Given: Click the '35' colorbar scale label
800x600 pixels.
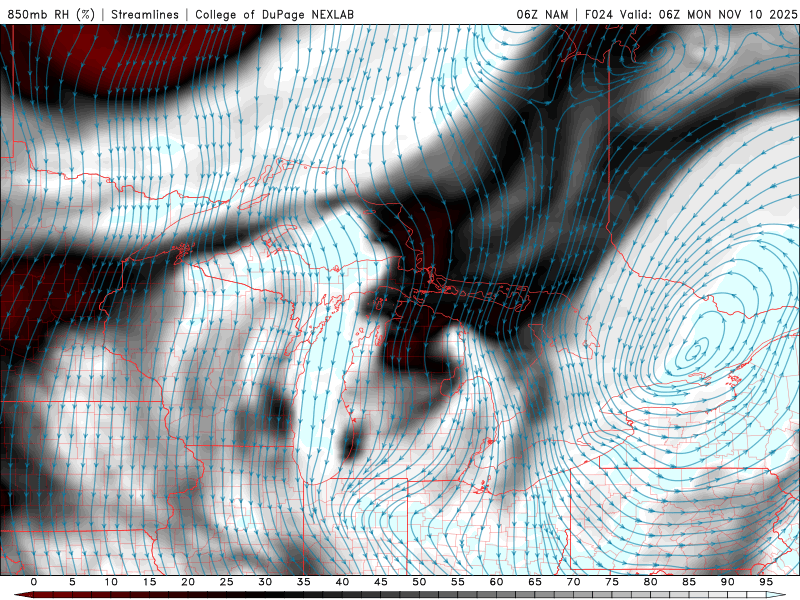Looking at the screenshot, I should [x=304, y=582].
